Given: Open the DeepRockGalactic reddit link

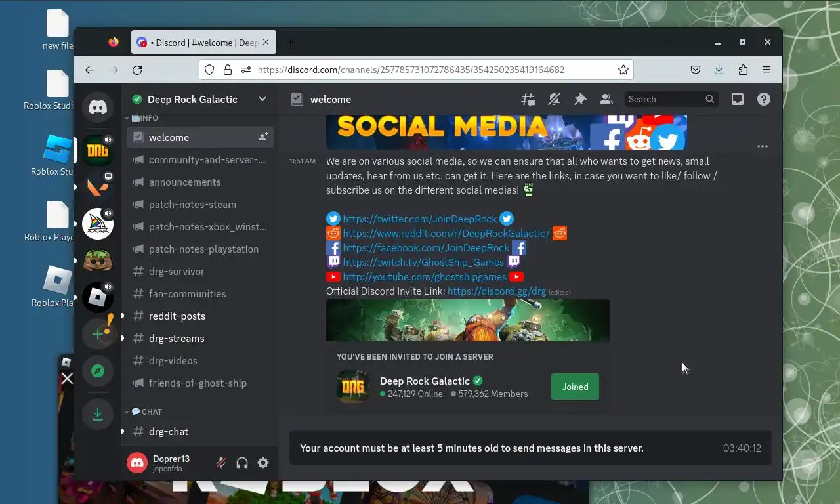Looking at the screenshot, I should point(446,233).
